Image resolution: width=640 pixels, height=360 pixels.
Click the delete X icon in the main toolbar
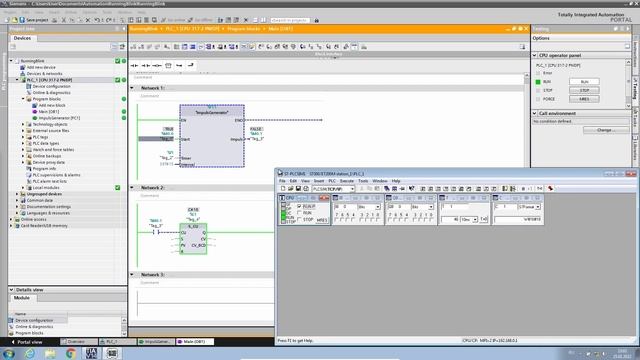88,20
